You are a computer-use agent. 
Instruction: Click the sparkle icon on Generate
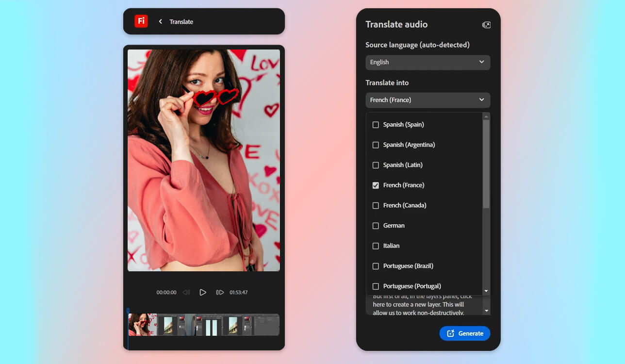pos(449,333)
